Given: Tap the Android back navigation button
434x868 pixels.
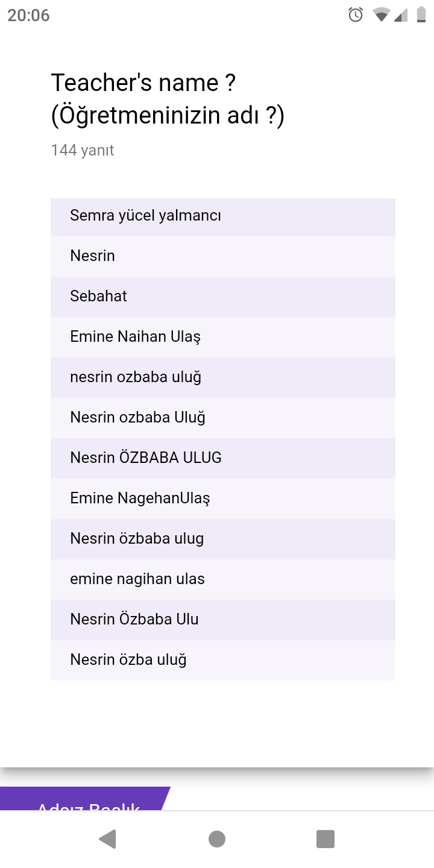Looking at the screenshot, I should click(x=108, y=839).
